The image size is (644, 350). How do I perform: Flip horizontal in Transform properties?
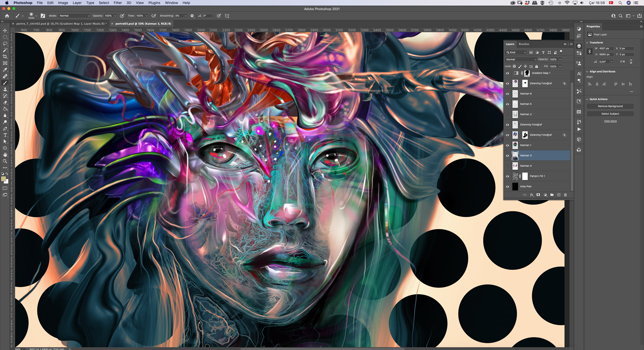coord(623,62)
